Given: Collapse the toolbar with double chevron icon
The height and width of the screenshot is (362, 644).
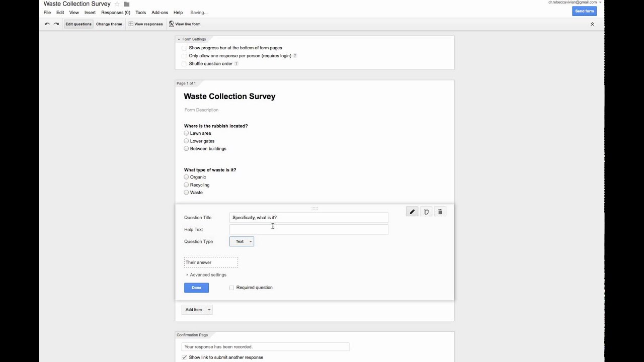Looking at the screenshot, I should pos(592,24).
